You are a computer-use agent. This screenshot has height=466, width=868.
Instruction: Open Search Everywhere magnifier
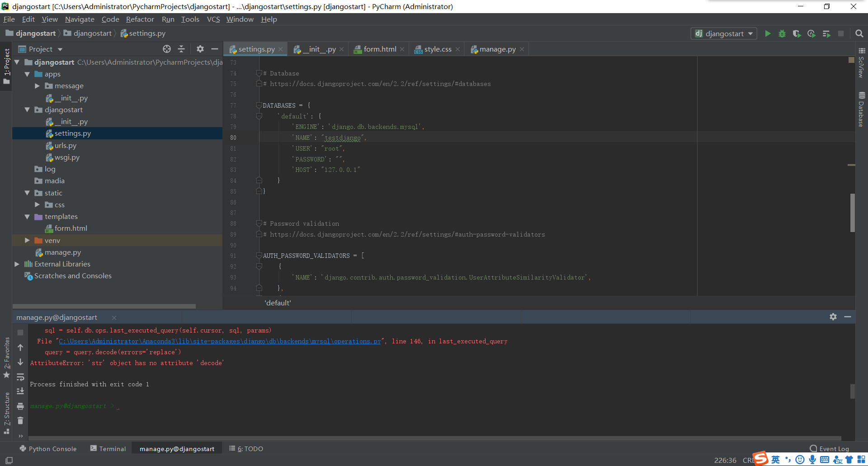pyautogui.click(x=859, y=34)
